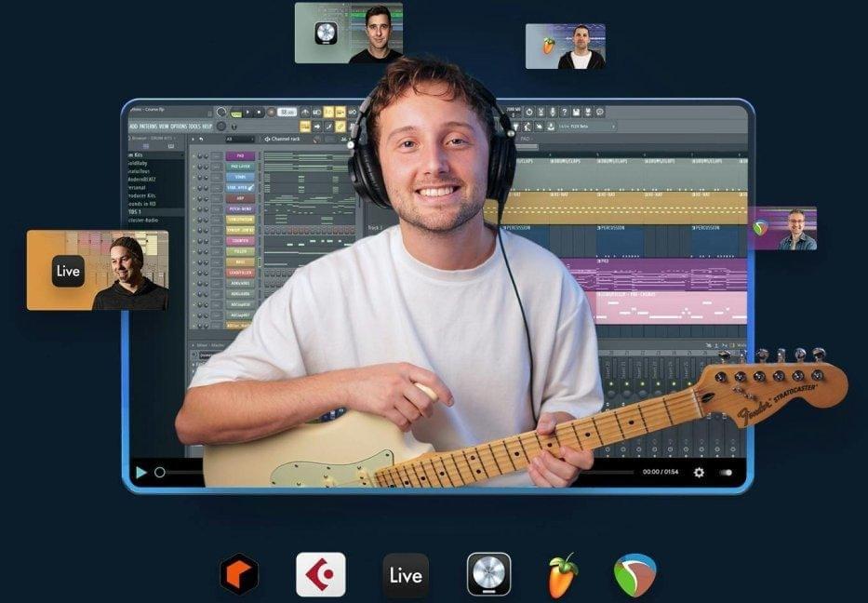
Task: Click the metronome icon in toolbar
Action: [305, 113]
